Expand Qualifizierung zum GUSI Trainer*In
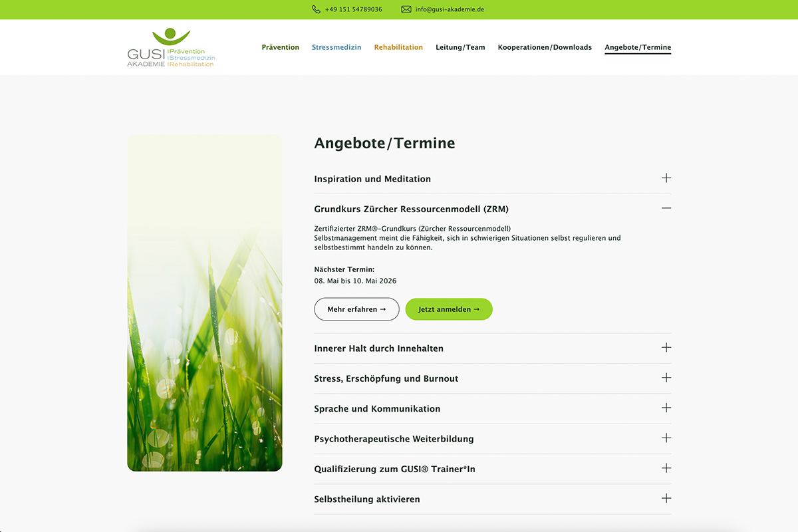Viewport: 798px width, 532px height. click(x=666, y=468)
